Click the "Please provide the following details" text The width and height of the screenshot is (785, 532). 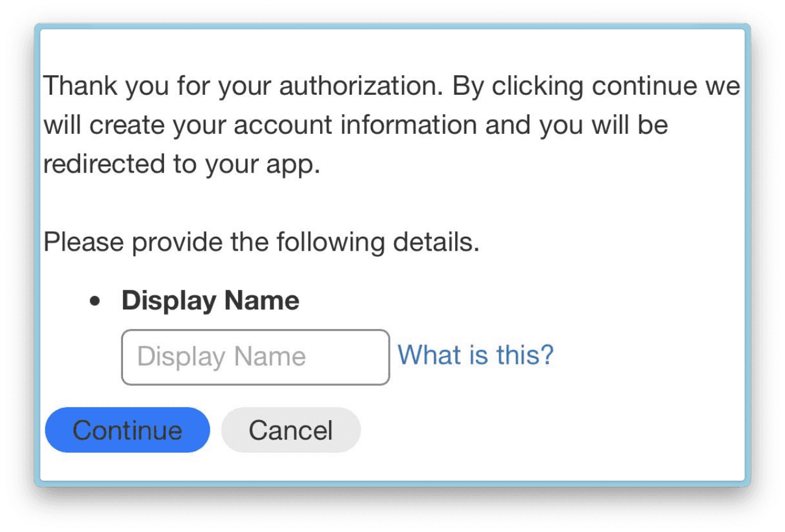tap(261, 243)
